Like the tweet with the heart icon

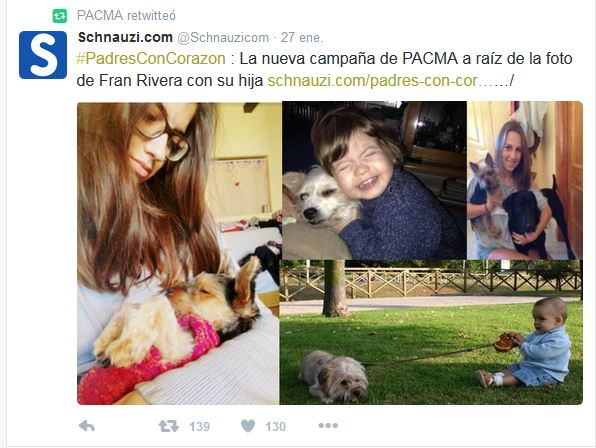(248, 426)
